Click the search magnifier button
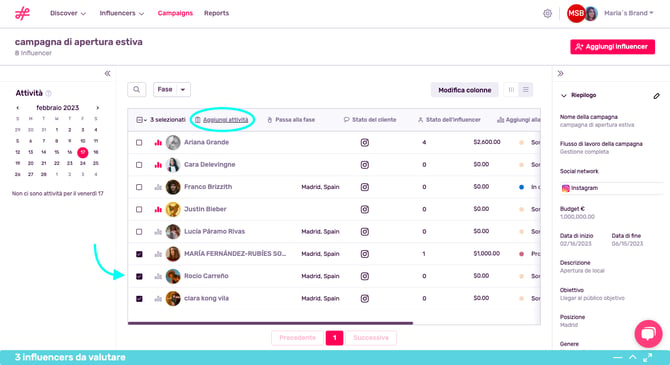This screenshot has width=670, height=365. coord(137,90)
